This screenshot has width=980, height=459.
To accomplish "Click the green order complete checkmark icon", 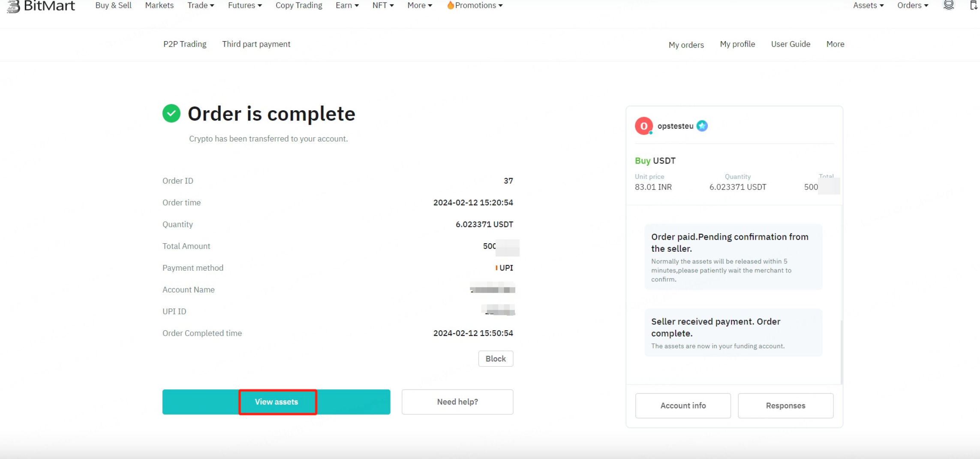I will pyautogui.click(x=171, y=114).
